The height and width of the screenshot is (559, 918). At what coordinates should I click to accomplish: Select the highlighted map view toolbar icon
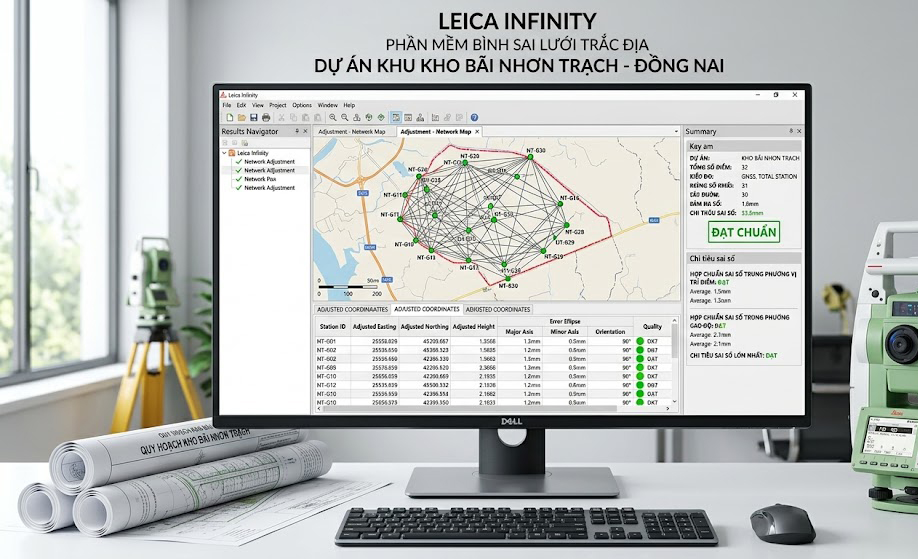396,118
